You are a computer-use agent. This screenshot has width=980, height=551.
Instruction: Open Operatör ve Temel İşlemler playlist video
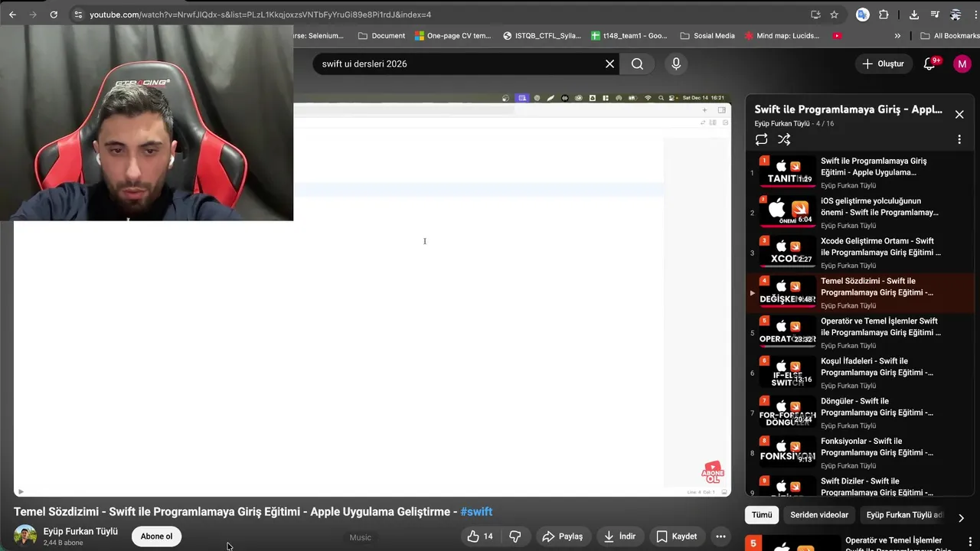(x=861, y=333)
